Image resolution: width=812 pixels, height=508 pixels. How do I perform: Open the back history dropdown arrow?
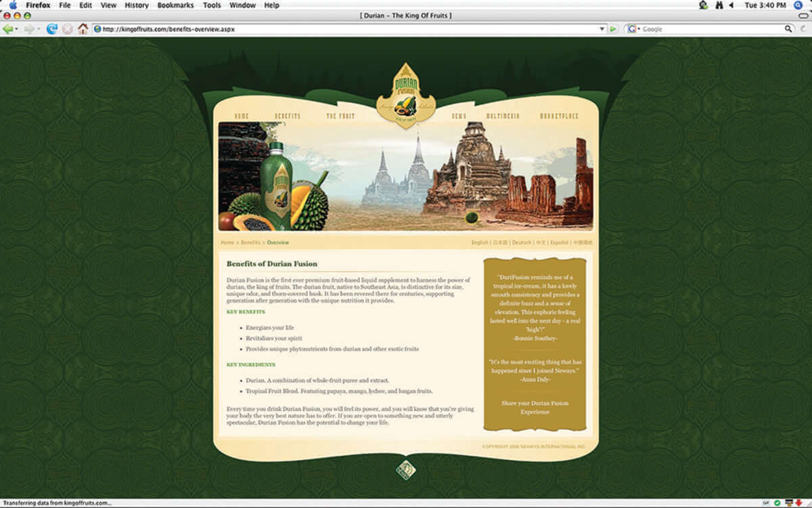tap(17, 29)
